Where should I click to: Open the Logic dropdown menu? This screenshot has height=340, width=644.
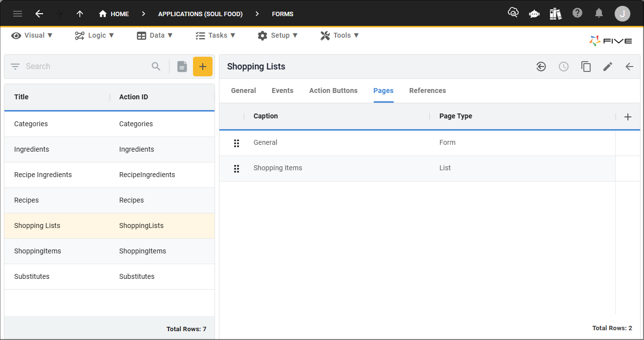[95, 35]
